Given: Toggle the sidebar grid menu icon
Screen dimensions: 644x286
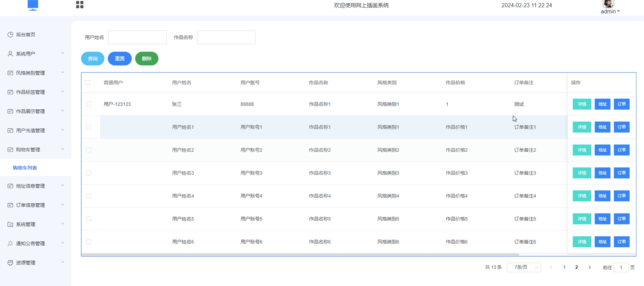Looking at the screenshot, I should 80,4.
